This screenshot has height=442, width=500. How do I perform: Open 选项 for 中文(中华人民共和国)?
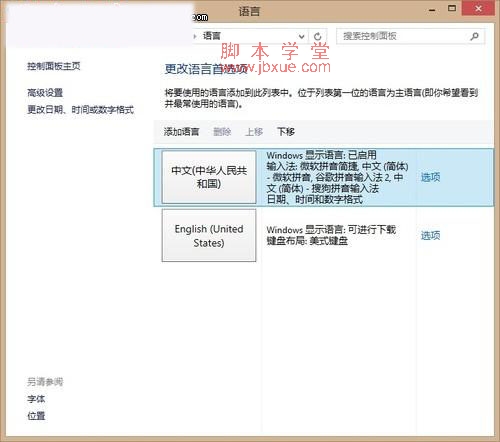(x=430, y=177)
